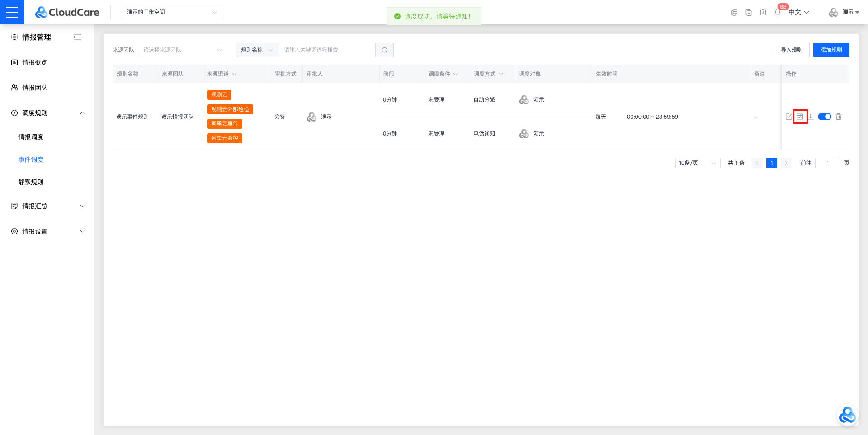Click the hamburger menu icon top-left
The image size is (868, 435).
(x=12, y=12)
